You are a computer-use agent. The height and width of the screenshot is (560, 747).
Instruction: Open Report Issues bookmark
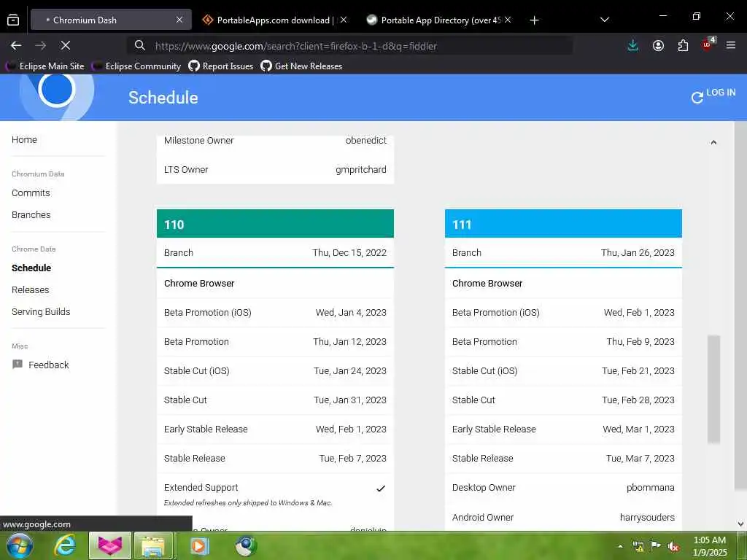pyautogui.click(x=221, y=66)
